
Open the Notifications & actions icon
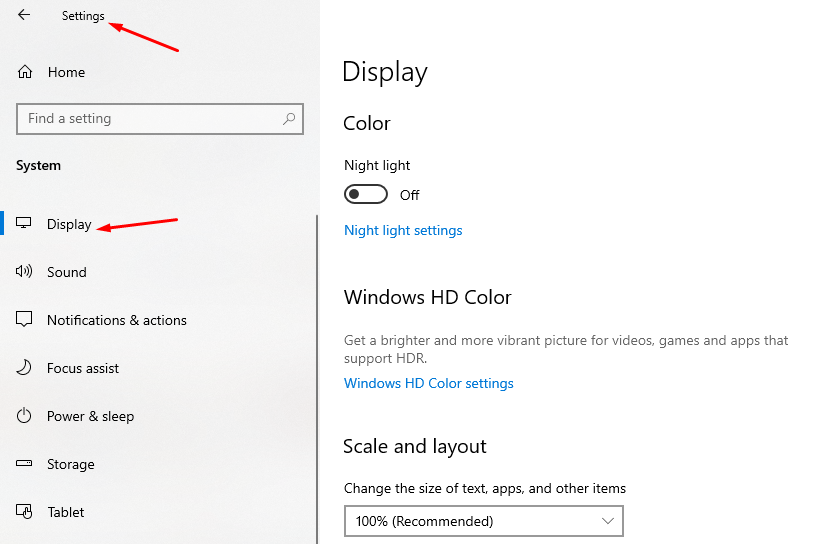pyautogui.click(x=25, y=320)
